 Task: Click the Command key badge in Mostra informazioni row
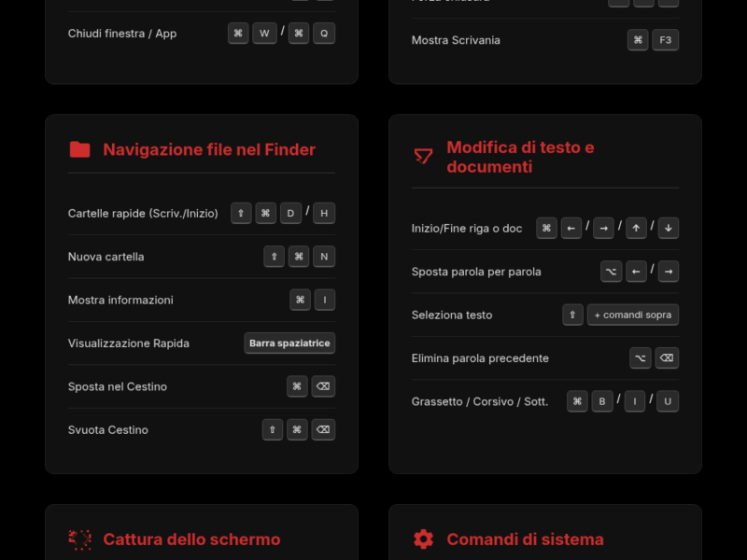pyautogui.click(x=300, y=300)
